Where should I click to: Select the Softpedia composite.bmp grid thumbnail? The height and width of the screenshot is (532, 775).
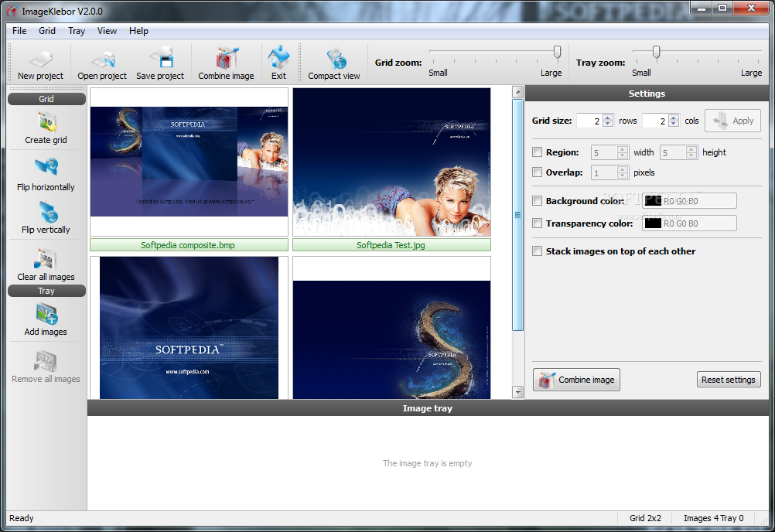pyautogui.click(x=189, y=162)
